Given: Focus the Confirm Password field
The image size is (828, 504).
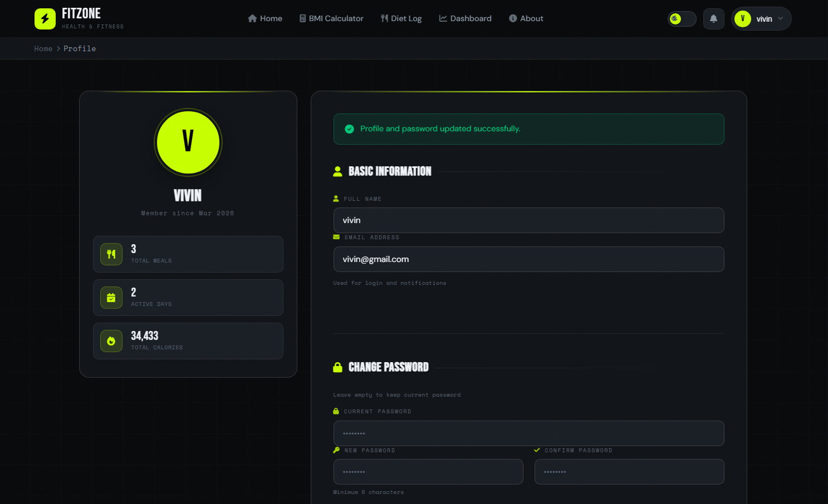Looking at the screenshot, I should [x=629, y=472].
